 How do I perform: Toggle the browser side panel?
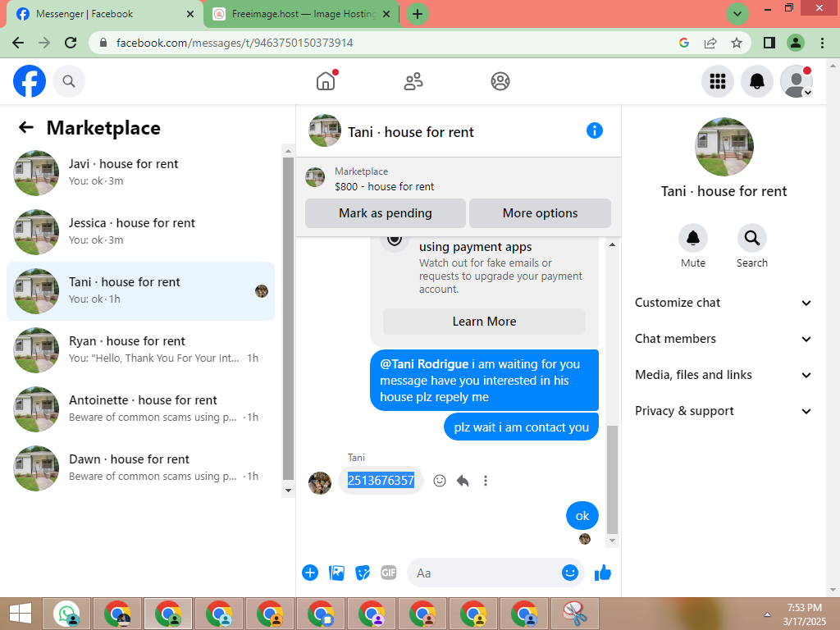point(769,43)
